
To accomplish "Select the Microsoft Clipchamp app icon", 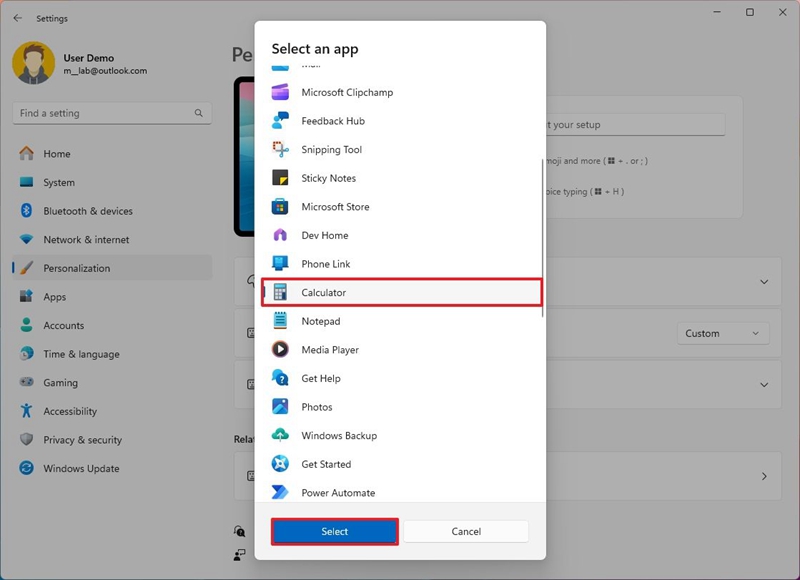I will click(280, 92).
